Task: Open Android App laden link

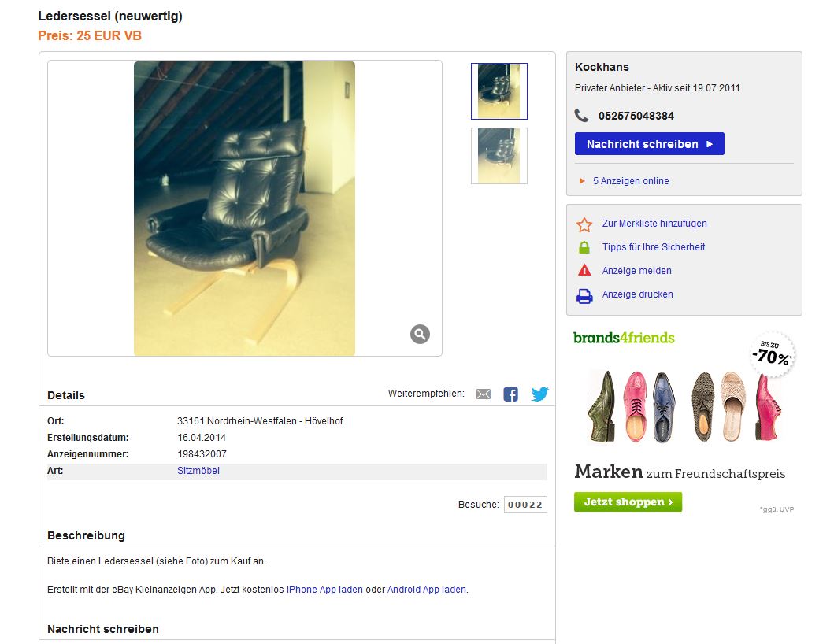Action: (x=427, y=589)
